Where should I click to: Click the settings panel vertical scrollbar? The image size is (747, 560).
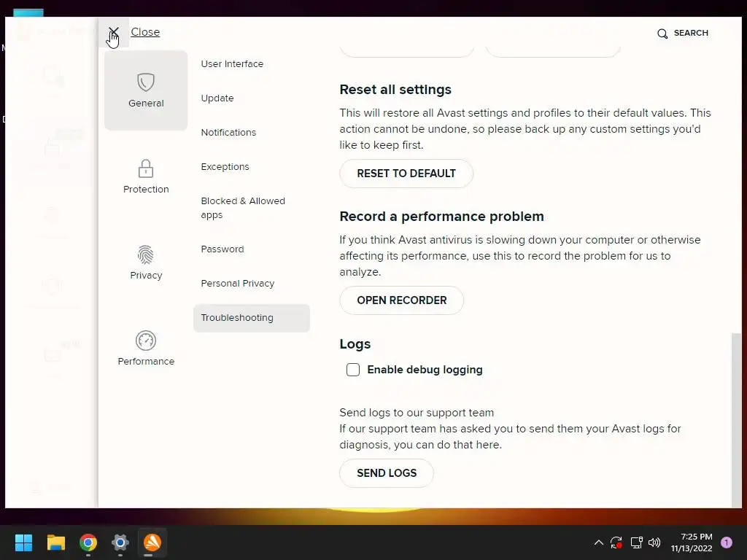736,419
